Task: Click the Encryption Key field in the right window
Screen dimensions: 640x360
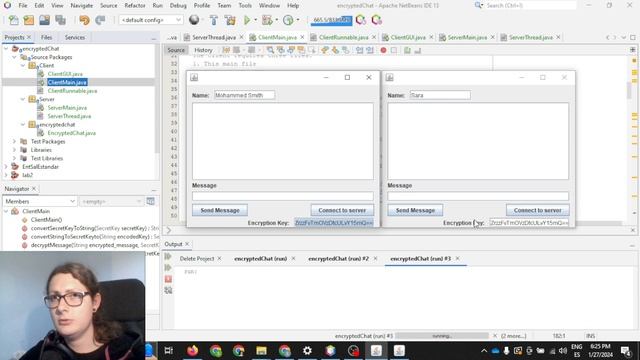Action: [x=529, y=223]
